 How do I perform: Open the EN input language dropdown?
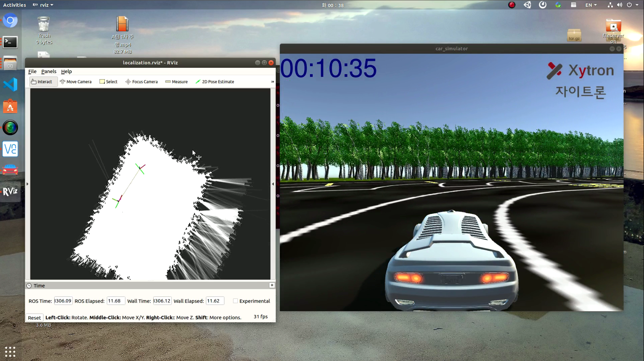click(x=591, y=5)
